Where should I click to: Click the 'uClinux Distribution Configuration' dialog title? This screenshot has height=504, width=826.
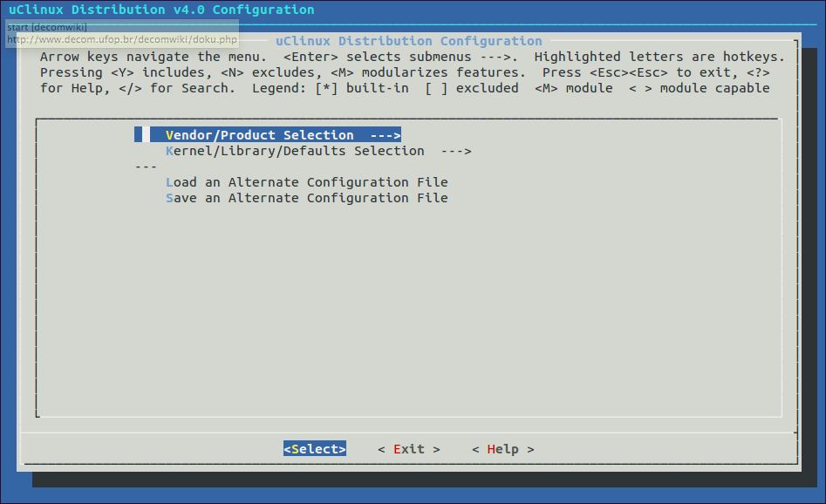[409, 41]
